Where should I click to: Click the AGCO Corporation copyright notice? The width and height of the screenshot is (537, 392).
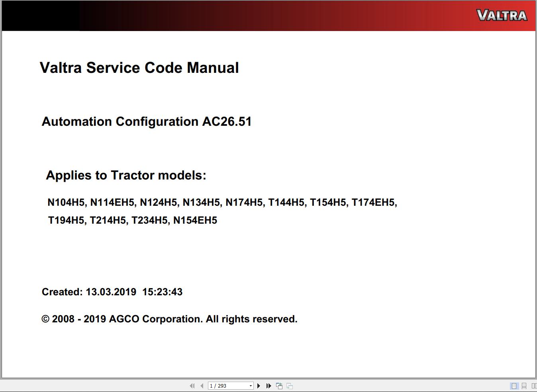[169, 319]
